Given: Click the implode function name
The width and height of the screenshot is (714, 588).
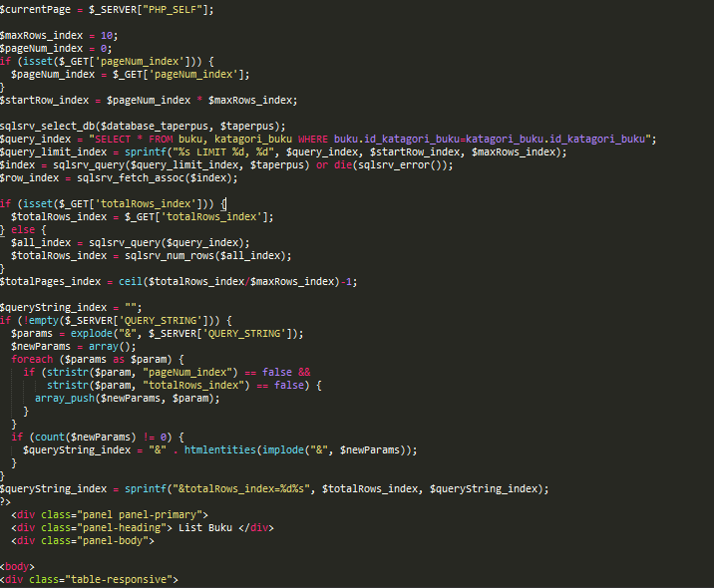Looking at the screenshot, I should coord(283,450).
